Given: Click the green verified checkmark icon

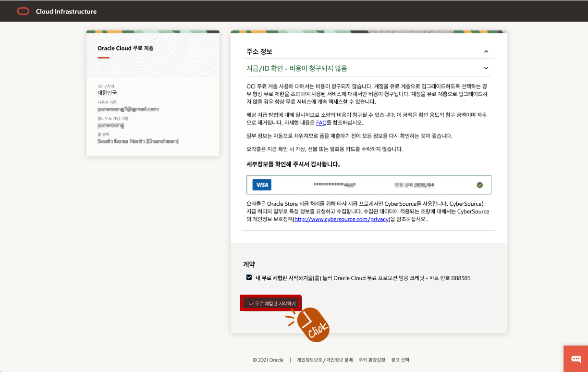Looking at the screenshot, I should coord(479,185).
